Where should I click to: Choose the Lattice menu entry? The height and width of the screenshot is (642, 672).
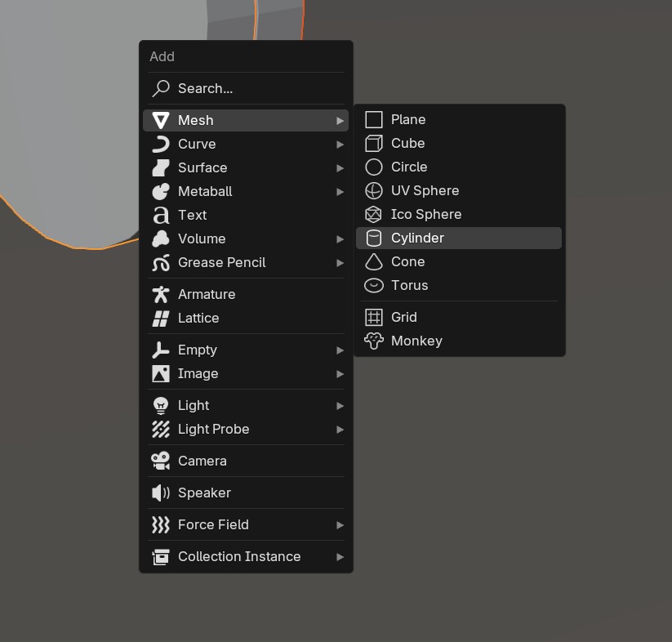[246, 318]
